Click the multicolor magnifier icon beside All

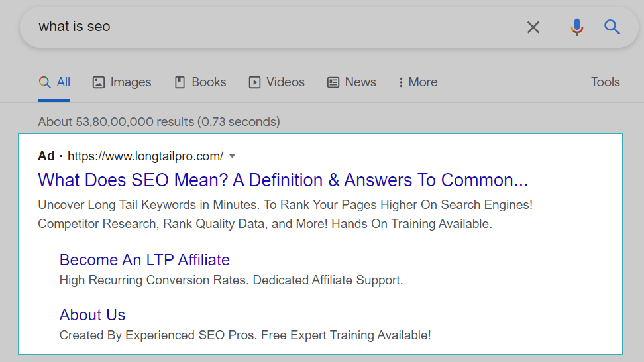[x=45, y=82]
